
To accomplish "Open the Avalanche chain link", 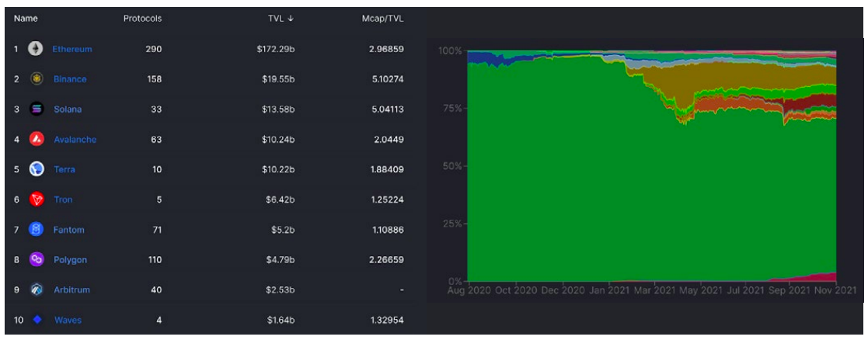I will pos(75,139).
